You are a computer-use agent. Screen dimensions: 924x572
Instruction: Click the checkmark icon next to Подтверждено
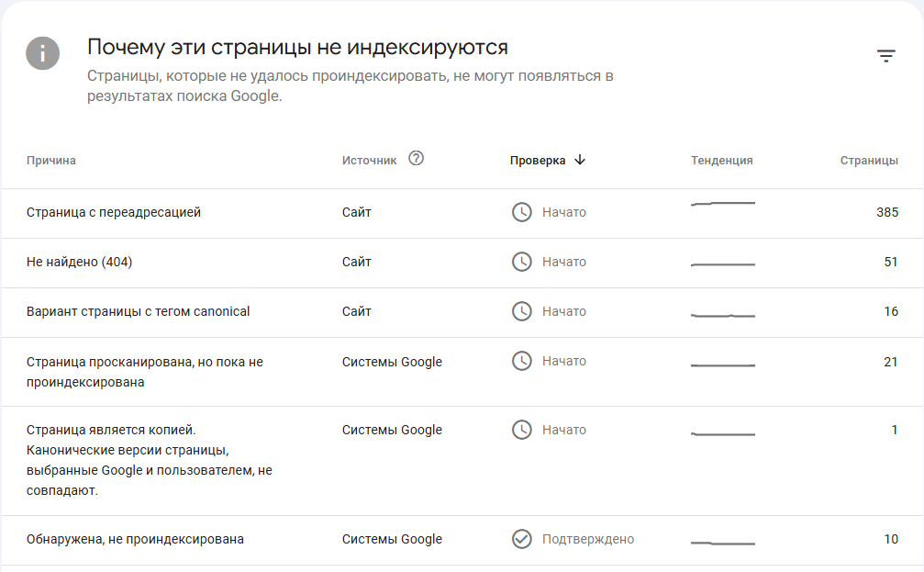pos(521,539)
